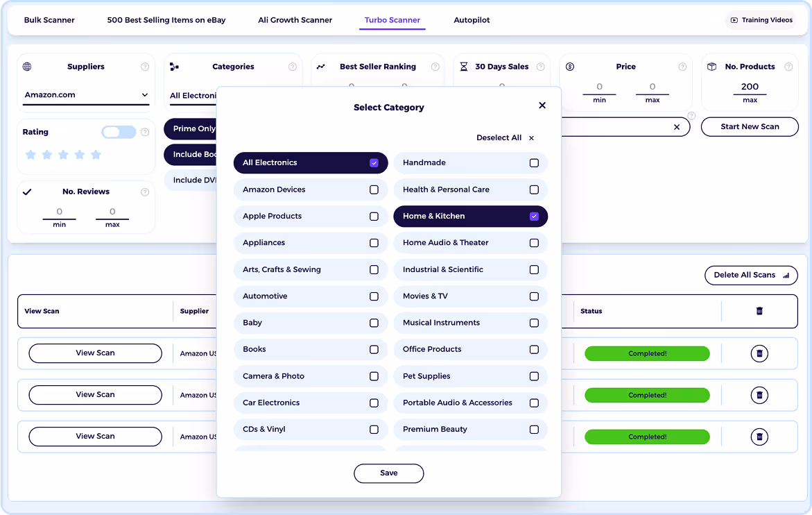Select the Turbo Scanner tab
The image size is (812, 515).
pyautogui.click(x=392, y=20)
